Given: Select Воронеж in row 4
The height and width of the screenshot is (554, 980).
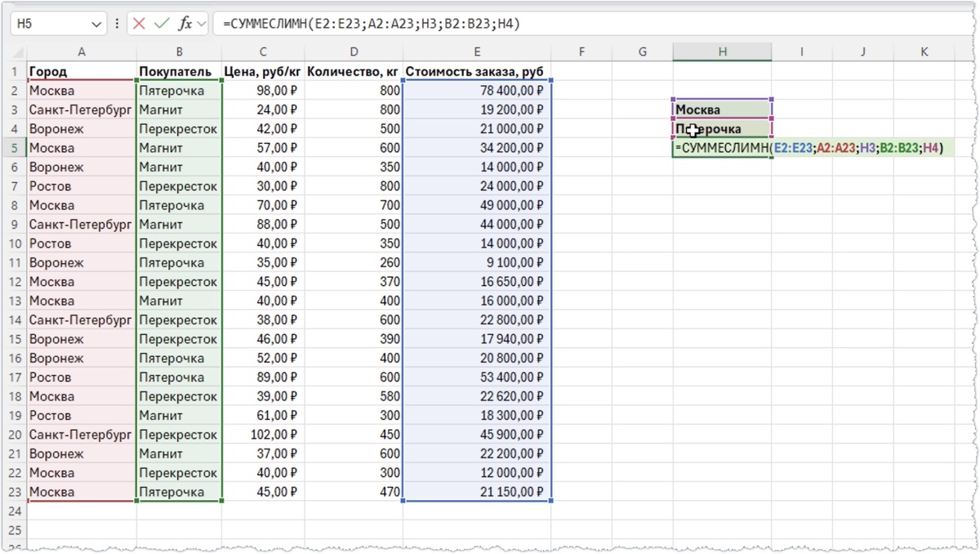Looking at the screenshot, I should click(x=82, y=129).
